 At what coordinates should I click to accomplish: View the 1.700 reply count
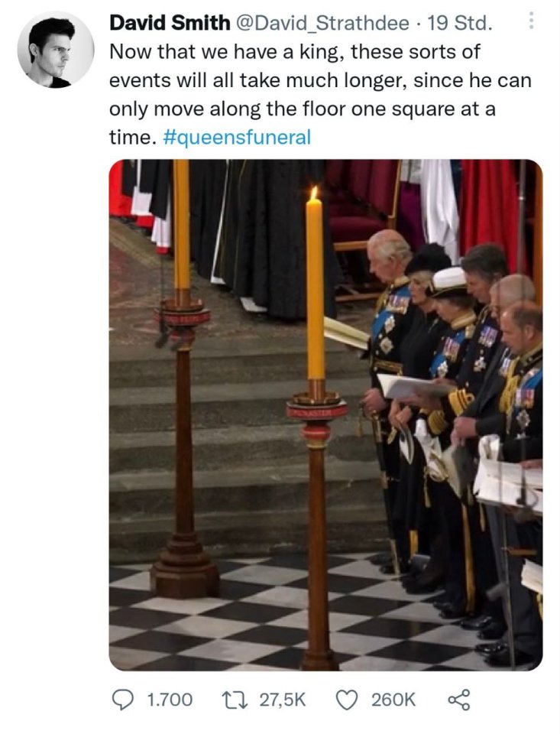point(170,700)
